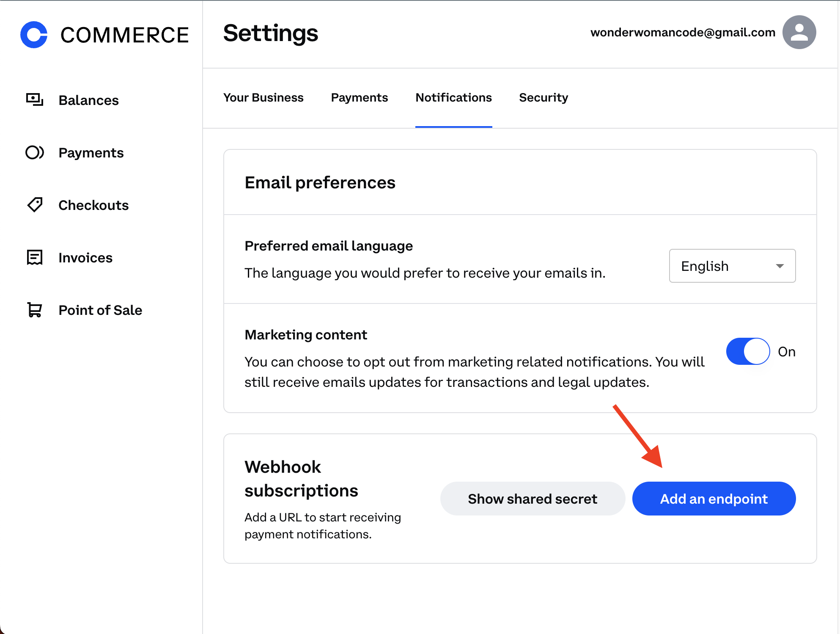This screenshot has height=634, width=840.
Task: Click the Coinbase Commerce logo icon
Action: pos(34,35)
